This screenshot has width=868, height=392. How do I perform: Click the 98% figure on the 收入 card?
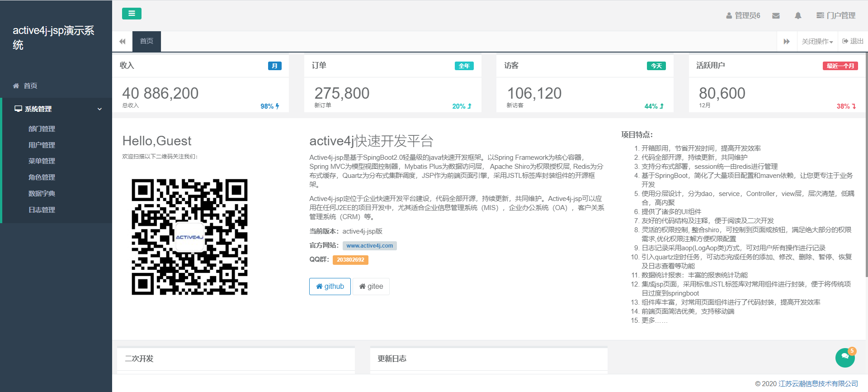270,106
